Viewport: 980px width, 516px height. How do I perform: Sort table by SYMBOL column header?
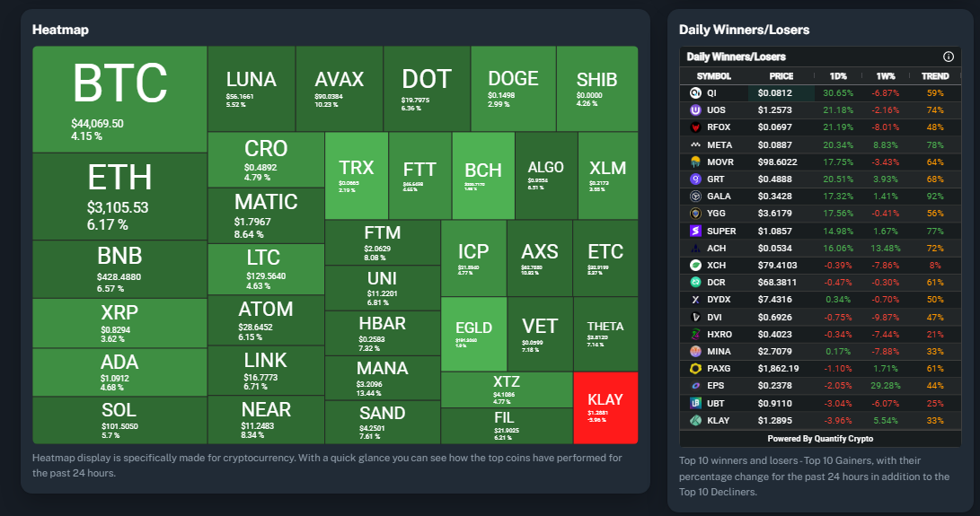click(714, 75)
